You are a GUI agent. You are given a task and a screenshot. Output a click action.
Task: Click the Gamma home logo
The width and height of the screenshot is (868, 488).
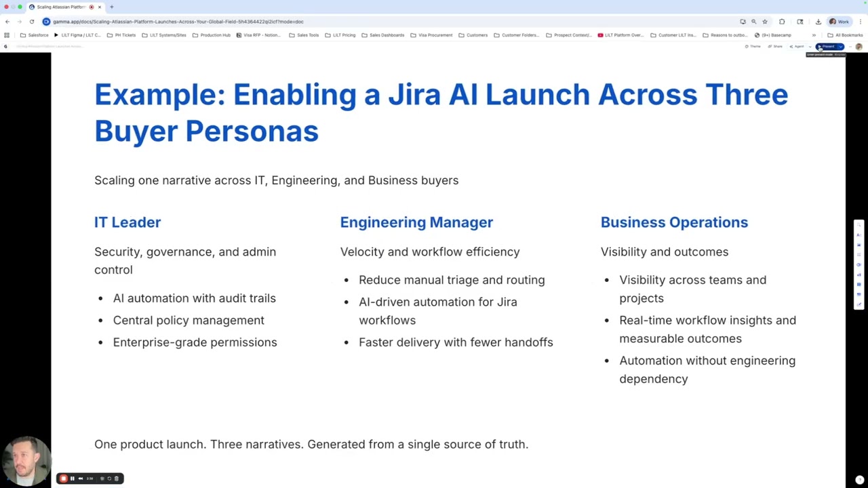pyautogui.click(x=6, y=47)
